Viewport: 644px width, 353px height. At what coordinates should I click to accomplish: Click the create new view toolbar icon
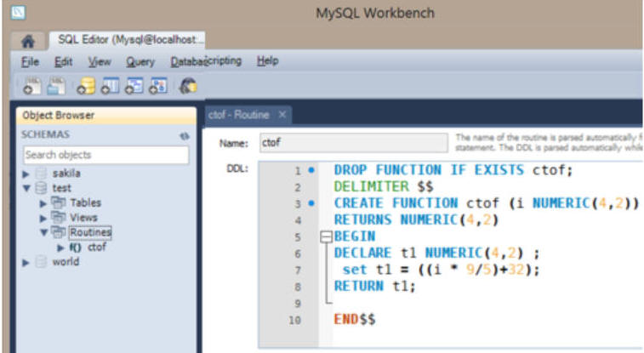click(134, 86)
